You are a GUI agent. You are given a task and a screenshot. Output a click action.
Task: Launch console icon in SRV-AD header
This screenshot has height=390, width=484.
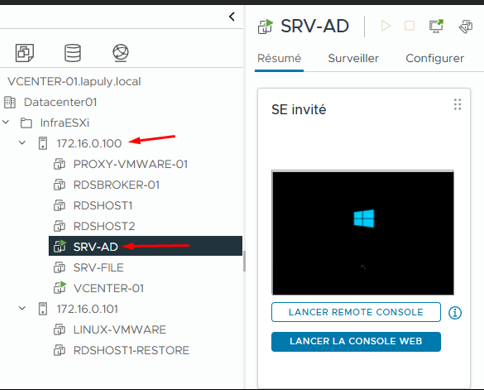click(436, 26)
